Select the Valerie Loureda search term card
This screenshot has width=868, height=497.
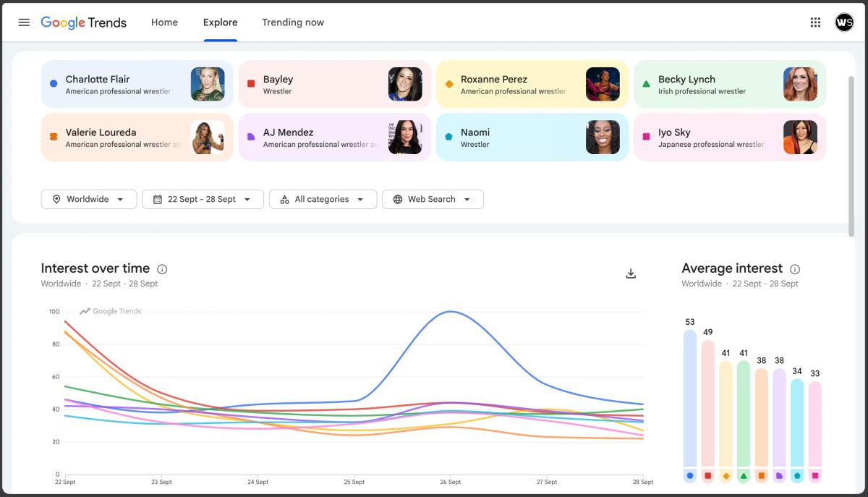[x=137, y=137]
